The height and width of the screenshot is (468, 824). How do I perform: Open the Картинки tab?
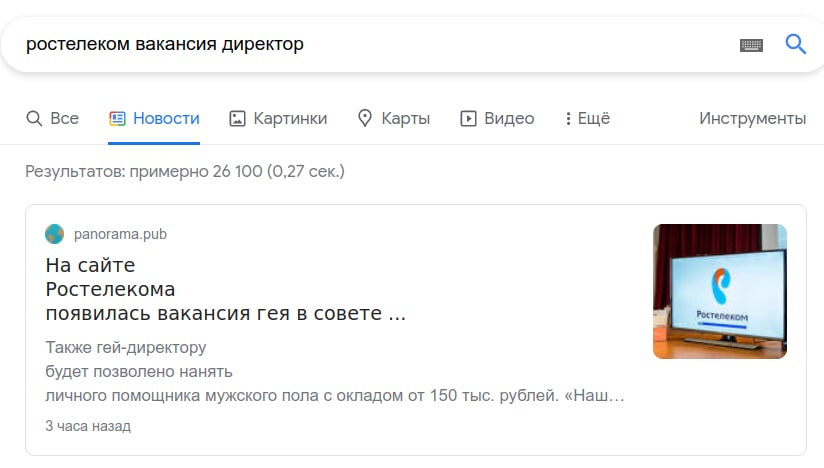click(278, 118)
